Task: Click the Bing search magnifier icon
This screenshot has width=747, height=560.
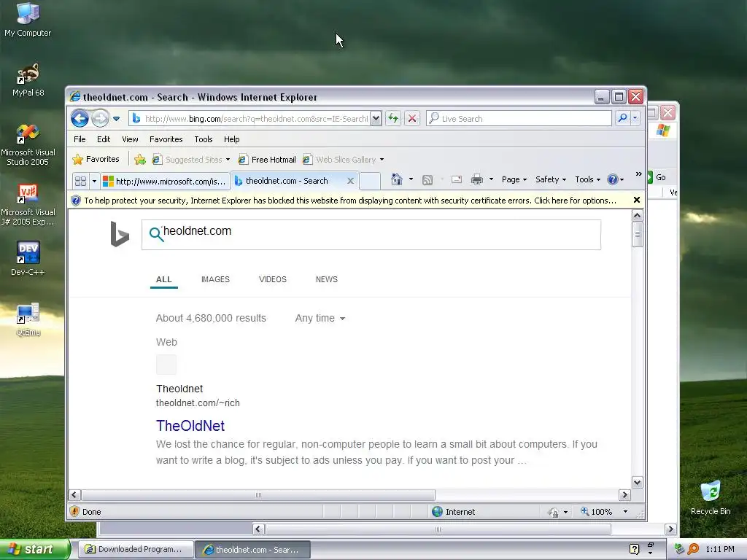Action: [x=156, y=234]
